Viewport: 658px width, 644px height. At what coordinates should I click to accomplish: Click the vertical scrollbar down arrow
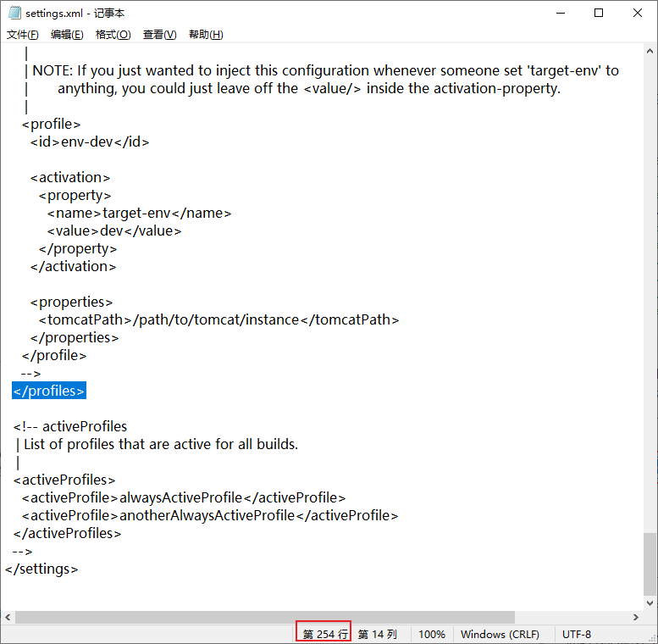click(x=650, y=602)
